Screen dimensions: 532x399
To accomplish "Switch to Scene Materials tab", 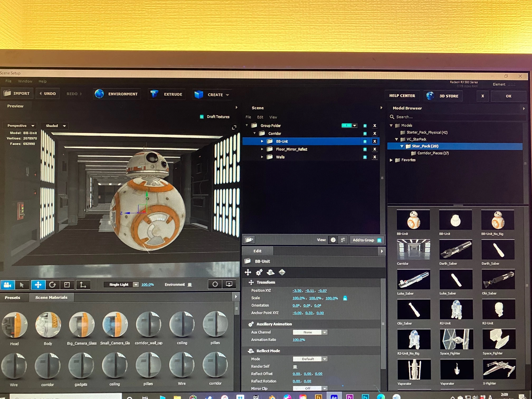I will (x=51, y=297).
